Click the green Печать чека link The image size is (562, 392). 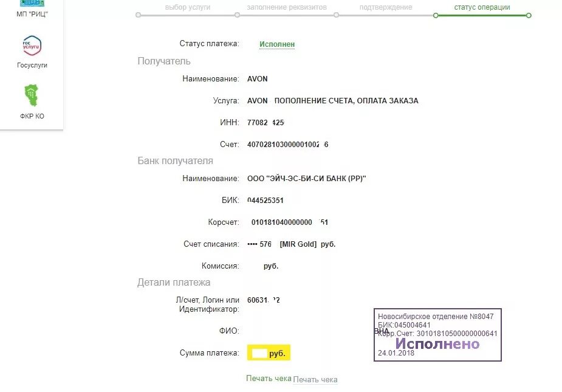pyautogui.click(x=269, y=379)
